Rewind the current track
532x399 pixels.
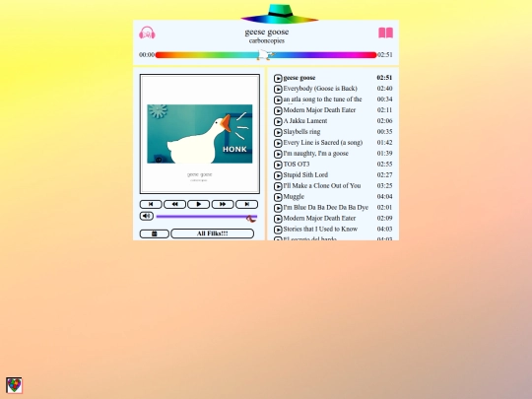point(174,204)
